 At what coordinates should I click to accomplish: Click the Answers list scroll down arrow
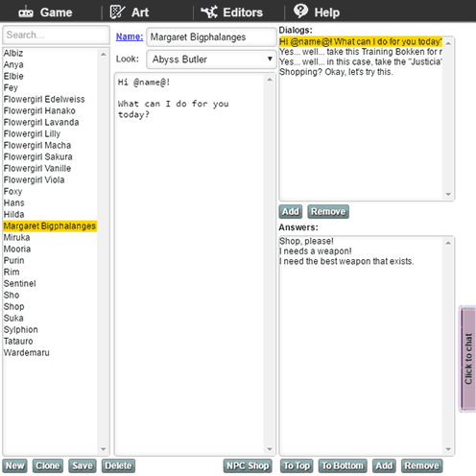tap(448, 449)
